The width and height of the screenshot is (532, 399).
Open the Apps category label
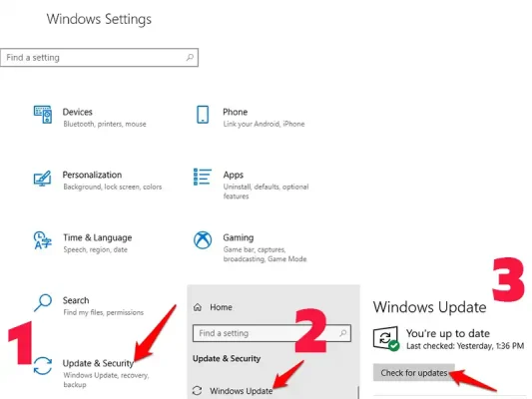pos(234,175)
